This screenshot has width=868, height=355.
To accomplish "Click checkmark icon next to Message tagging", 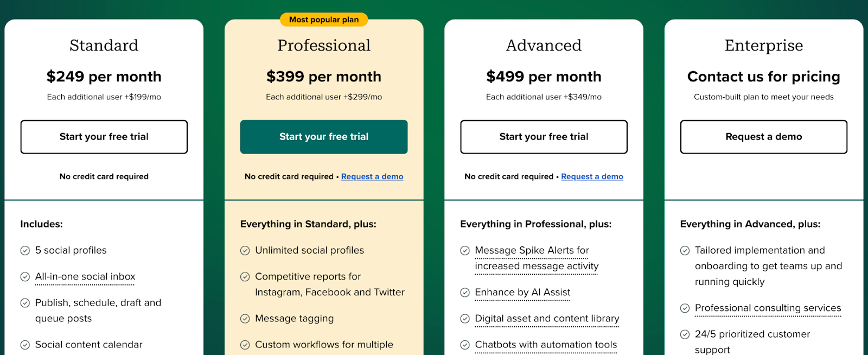I will point(245,319).
